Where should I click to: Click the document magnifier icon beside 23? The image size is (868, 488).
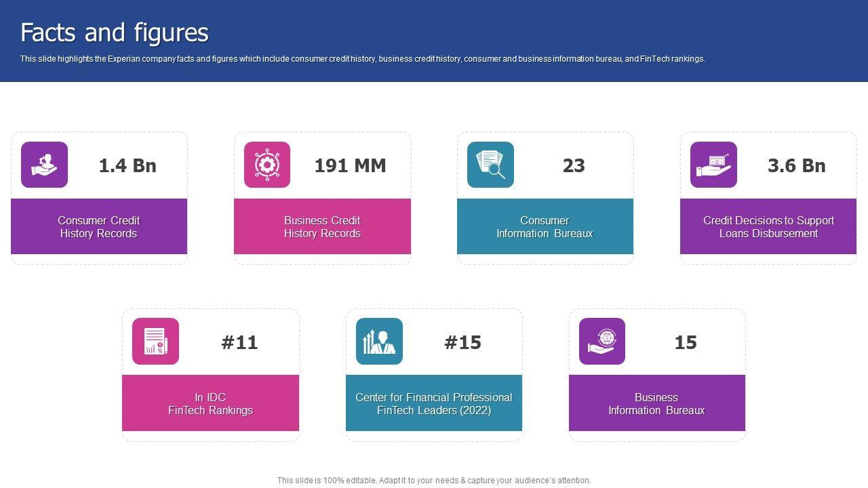point(490,165)
